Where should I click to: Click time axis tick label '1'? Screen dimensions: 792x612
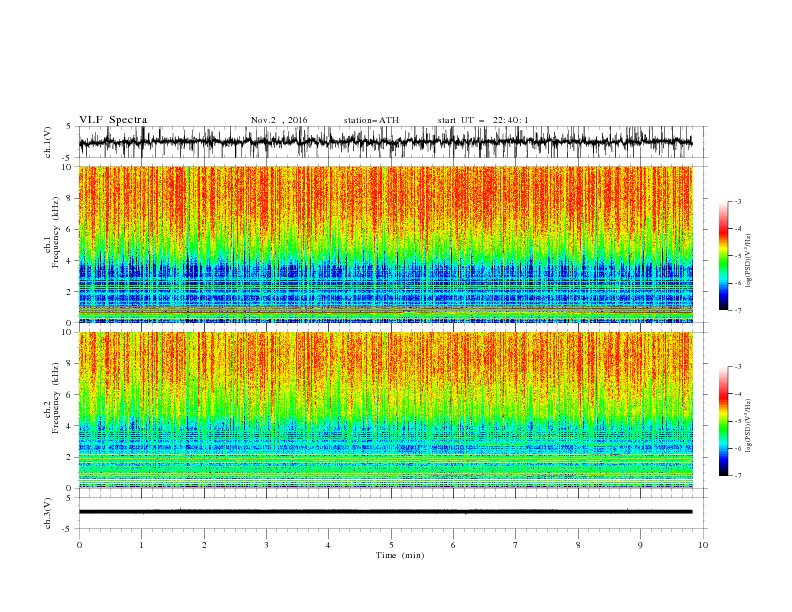tap(142, 545)
